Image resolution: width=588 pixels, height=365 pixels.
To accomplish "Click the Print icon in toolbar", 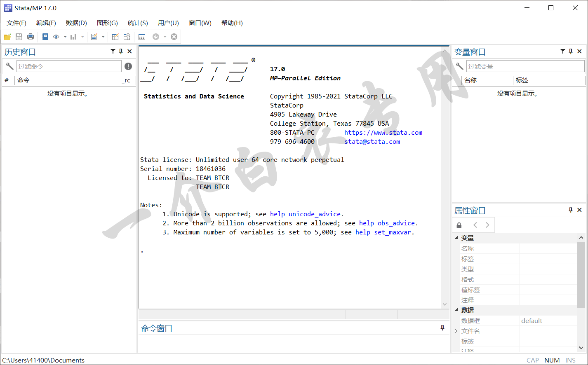I will pos(31,37).
